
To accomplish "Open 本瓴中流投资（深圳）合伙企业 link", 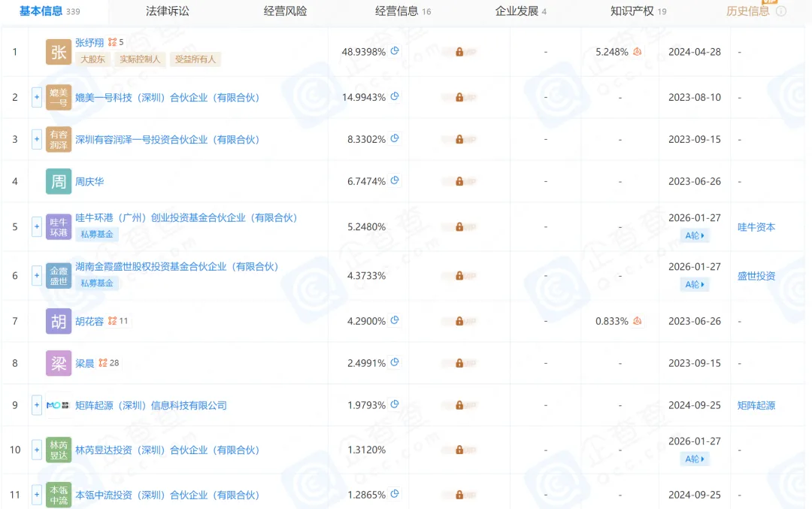I will click(167, 495).
